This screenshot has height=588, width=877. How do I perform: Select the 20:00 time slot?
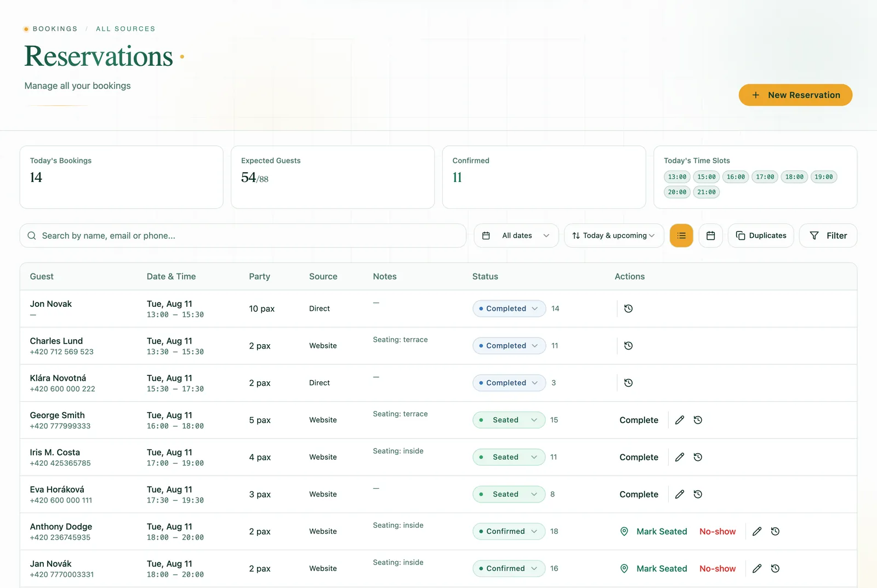point(677,192)
